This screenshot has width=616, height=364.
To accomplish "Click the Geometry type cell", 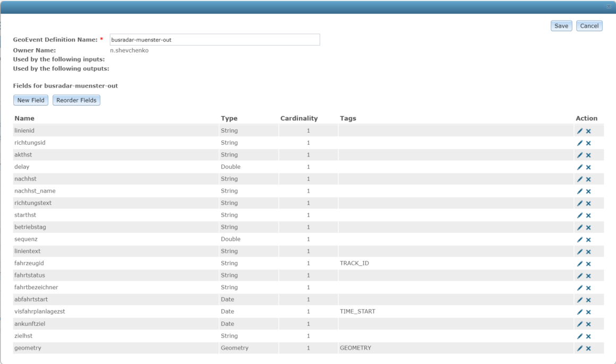I will (235, 348).
